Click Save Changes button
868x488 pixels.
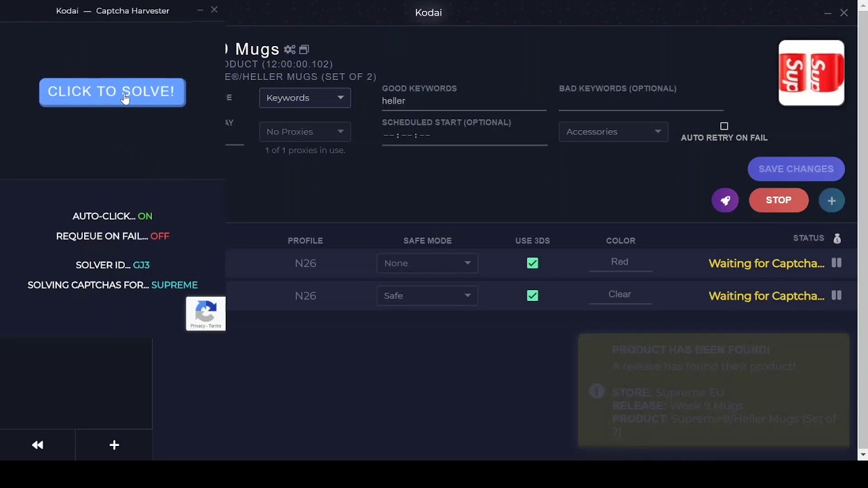pyautogui.click(x=796, y=169)
